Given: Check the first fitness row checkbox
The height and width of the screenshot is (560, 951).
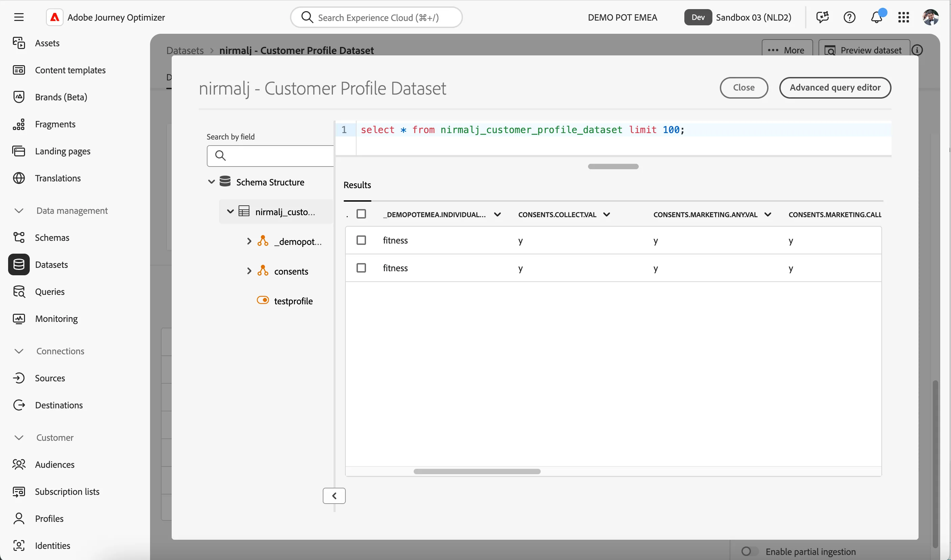Looking at the screenshot, I should coord(361,240).
